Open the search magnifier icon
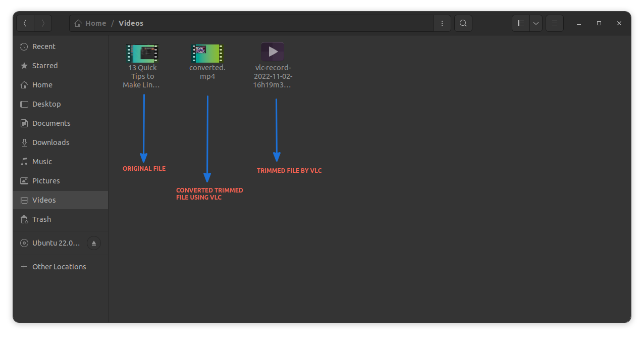Viewport: 644px width, 337px height. [x=463, y=23]
